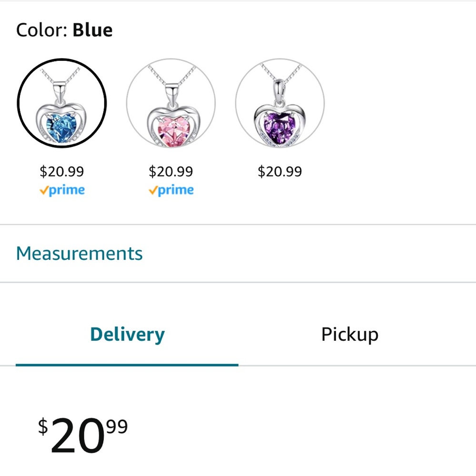
Task: Click the $20.99 price under purple necklace
Action: (280, 171)
